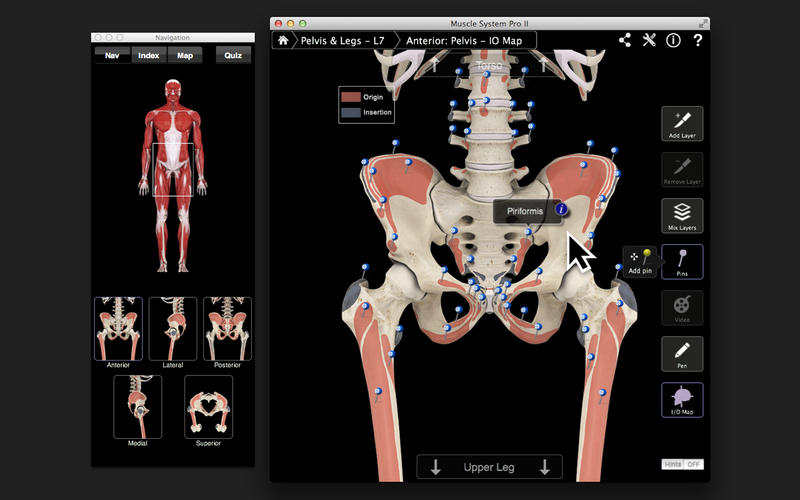Viewport: 800px width, 500px height.
Task: Select the Pins tool
Action: pyautogui.click(x=682, y=262)
